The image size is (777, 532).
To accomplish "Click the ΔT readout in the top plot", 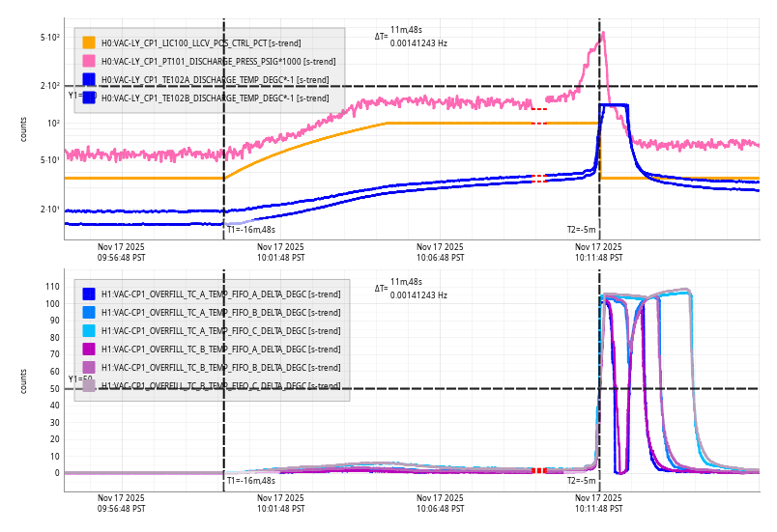I will (412, 37).
